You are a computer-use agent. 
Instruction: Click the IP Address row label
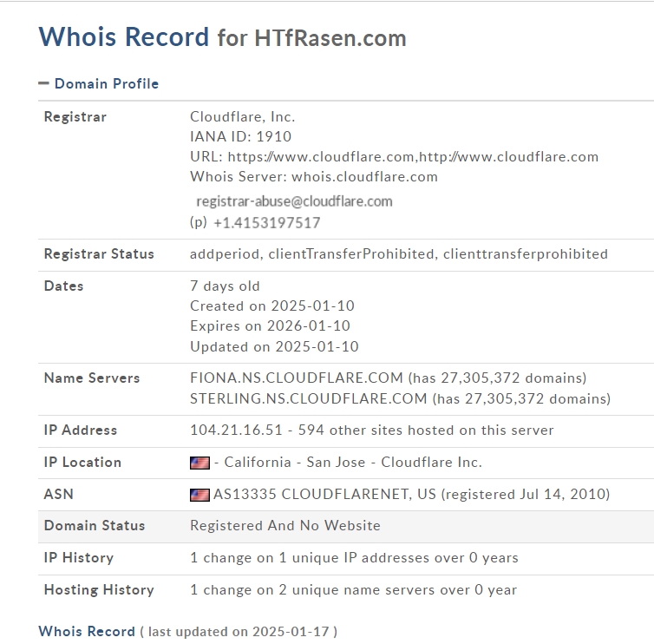point(81,430)
